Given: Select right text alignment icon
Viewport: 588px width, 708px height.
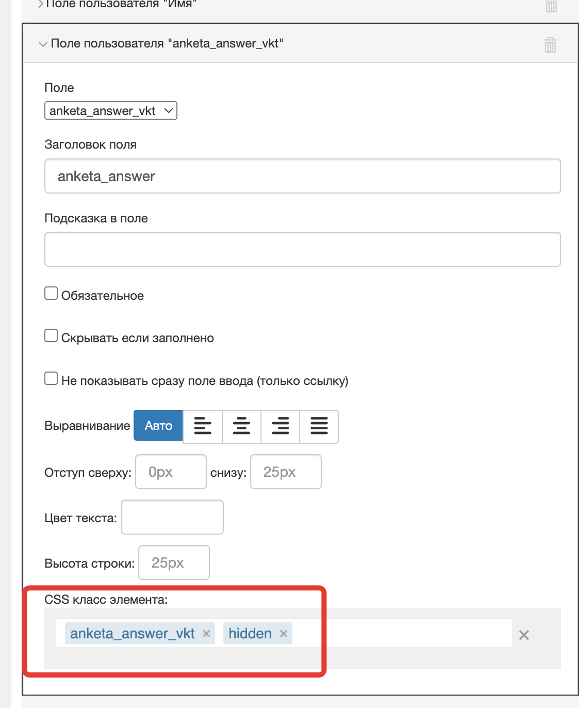Looking at the screenshot, I should click(280, 426).
